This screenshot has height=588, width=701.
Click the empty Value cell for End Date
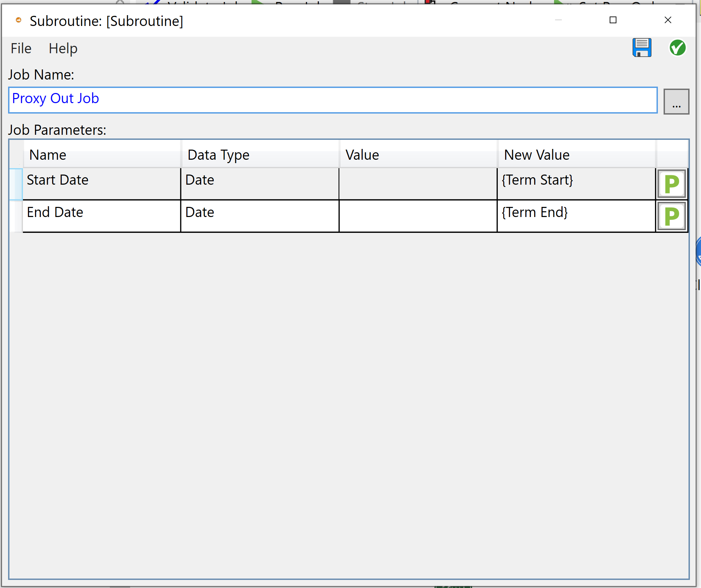coord(418,216)
